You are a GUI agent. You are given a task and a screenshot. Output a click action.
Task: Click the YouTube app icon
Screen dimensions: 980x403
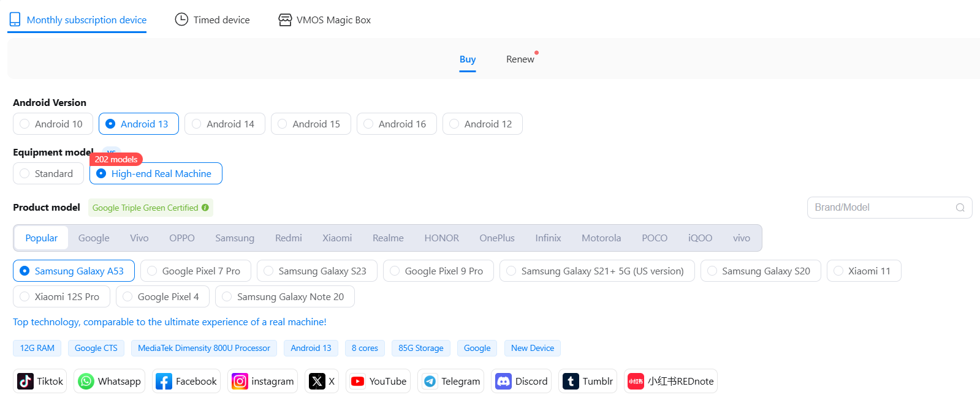click(x=357, y=381)
